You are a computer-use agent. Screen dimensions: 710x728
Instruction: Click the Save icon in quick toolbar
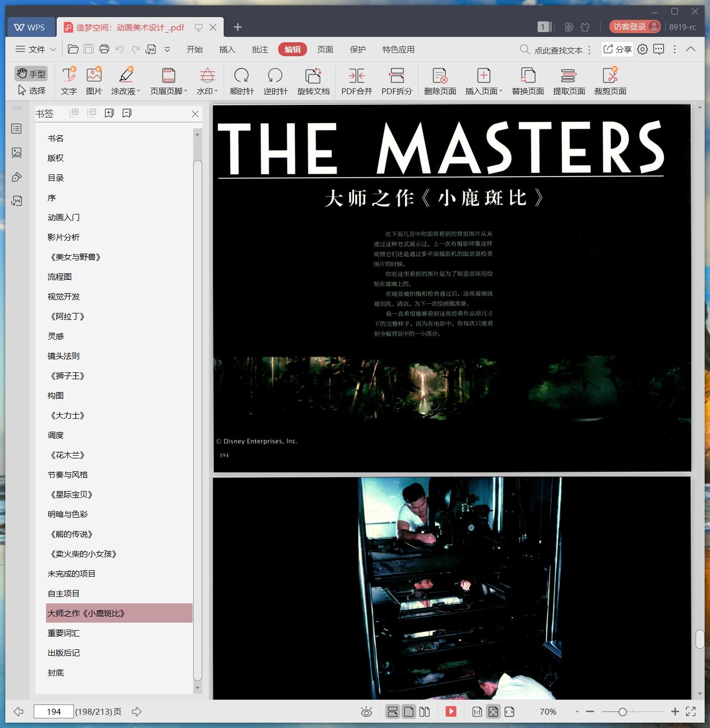click(x=89, y=49)
